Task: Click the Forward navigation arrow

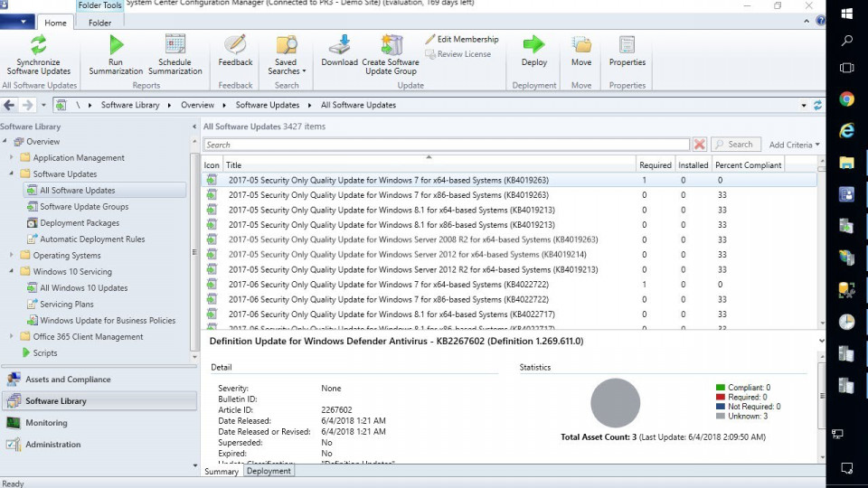Action: click(x=27, y=105)
